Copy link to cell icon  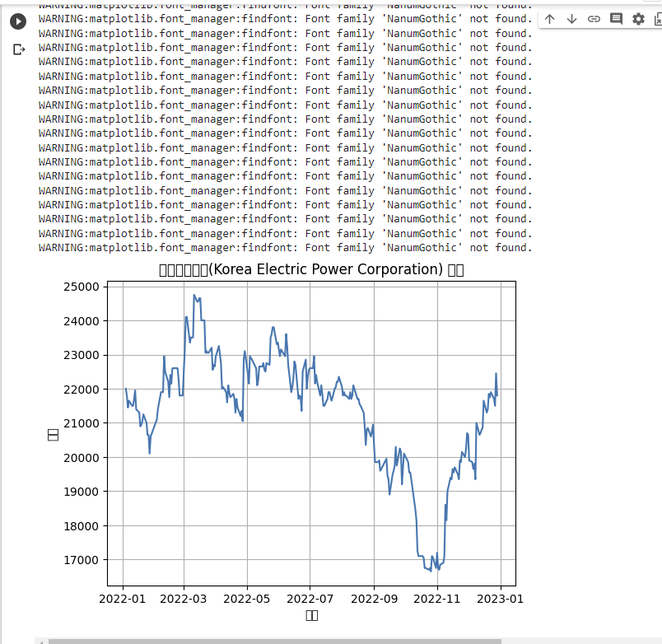(594, 19)
